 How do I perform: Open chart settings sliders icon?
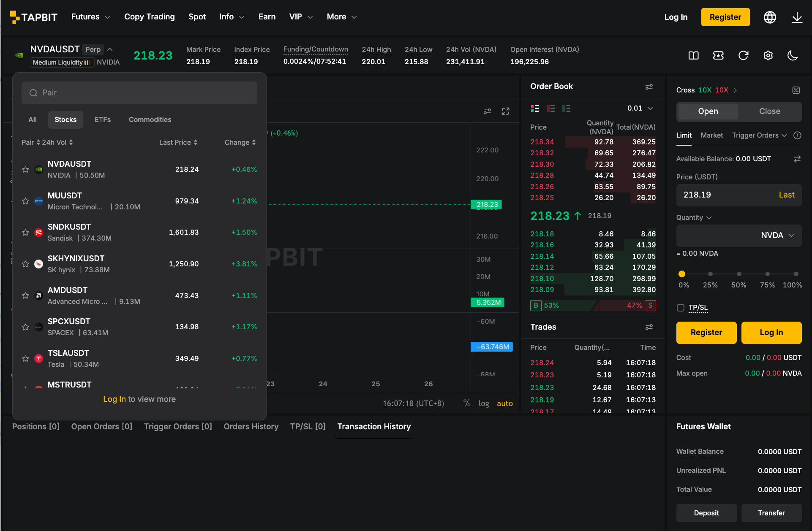tap(487, 111)
